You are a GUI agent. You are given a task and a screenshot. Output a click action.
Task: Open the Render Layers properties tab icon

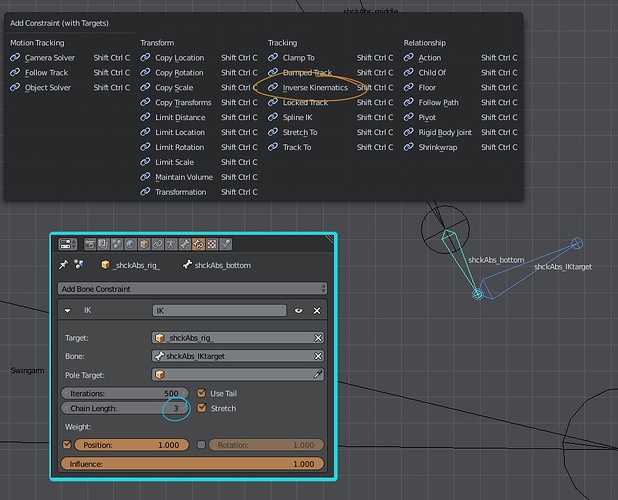pyautogui.click(x=103, y=244)
